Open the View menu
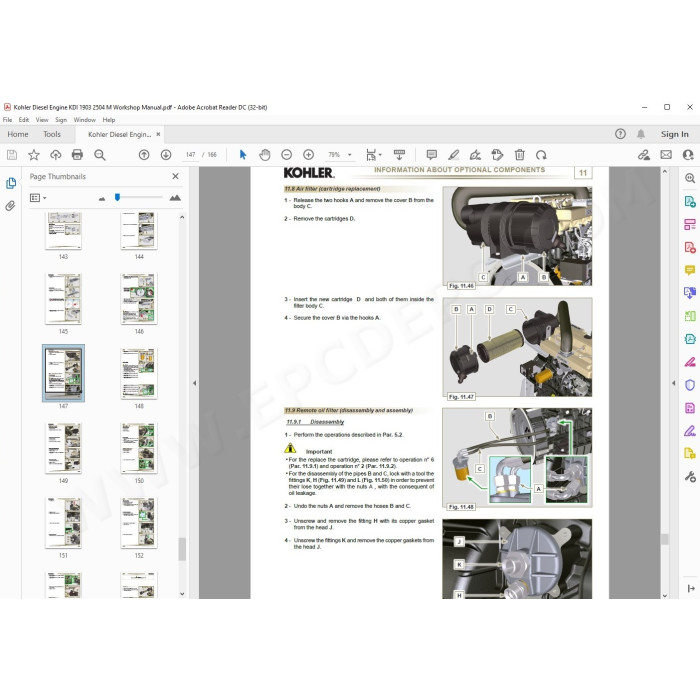Image resolution: width=700 pixels, height=700 pixels. click(42, 120)
